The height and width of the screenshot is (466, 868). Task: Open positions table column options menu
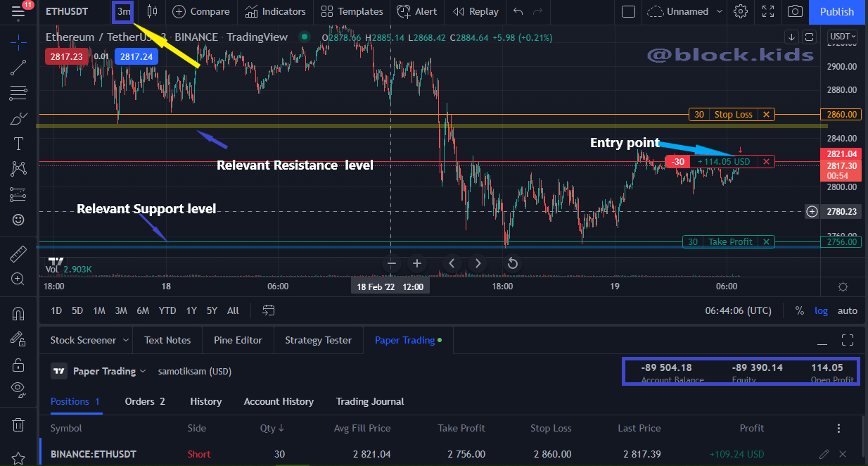[x=838, y=428]
